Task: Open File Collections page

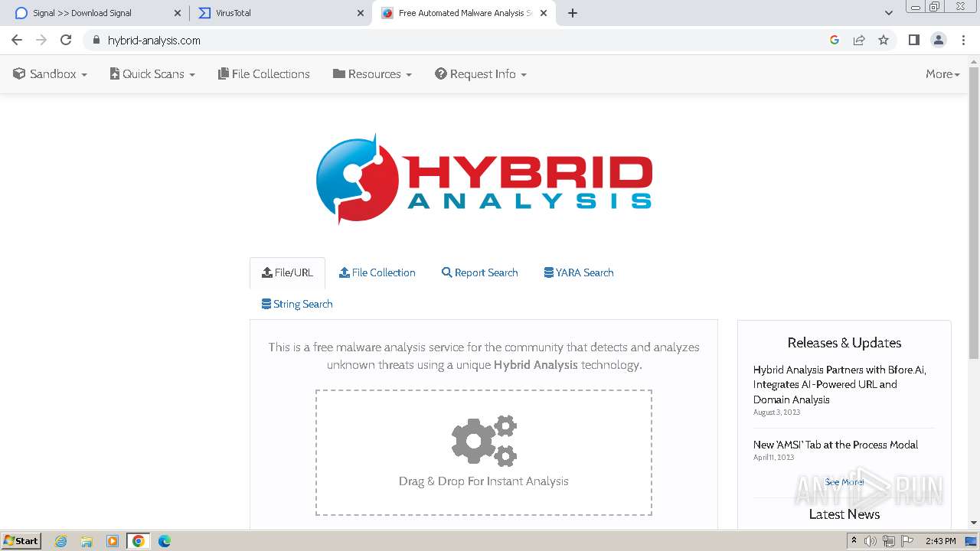Action: click(264, 73)
